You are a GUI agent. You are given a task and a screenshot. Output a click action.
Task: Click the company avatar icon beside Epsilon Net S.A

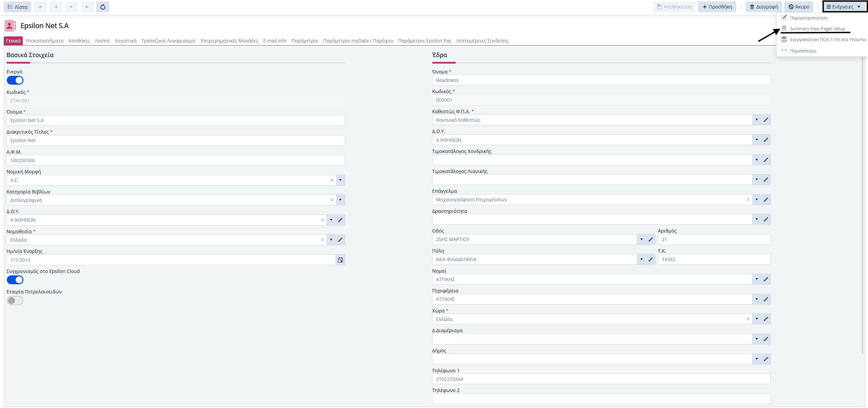(9, 26)
